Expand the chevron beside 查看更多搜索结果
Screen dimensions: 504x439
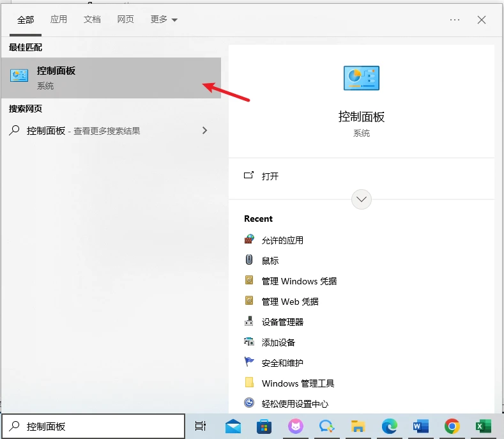pyautogui.click(x=205, y=130)
